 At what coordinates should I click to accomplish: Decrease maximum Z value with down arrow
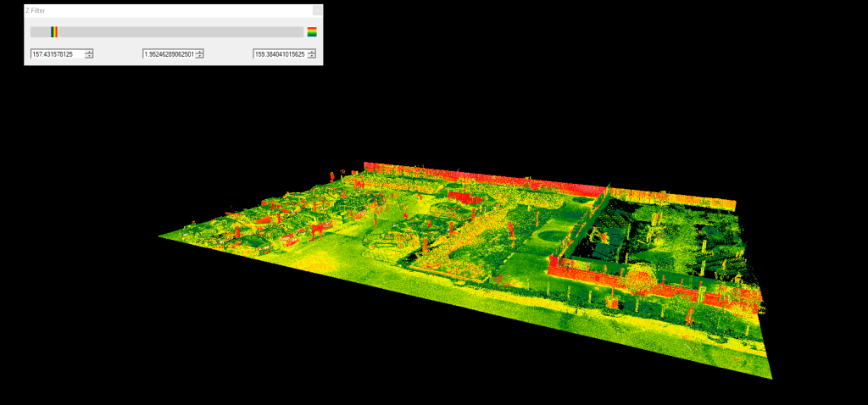click(312, 57)
